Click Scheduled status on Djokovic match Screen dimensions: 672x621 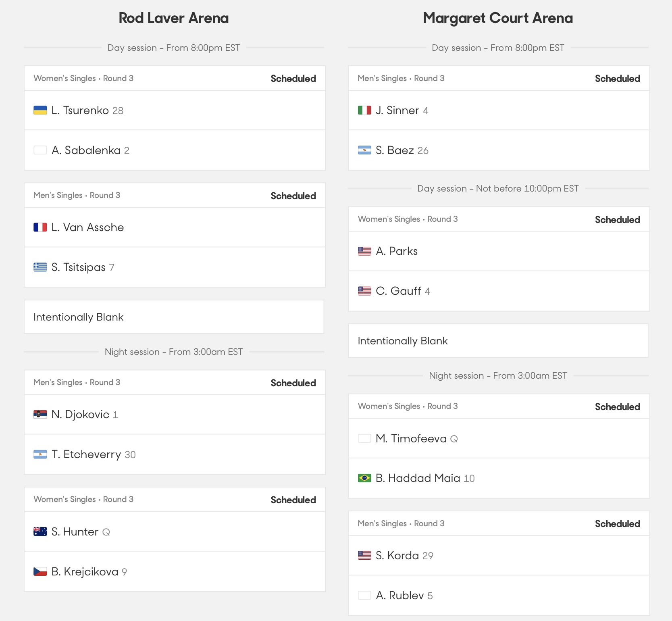(x=293, y=383)
